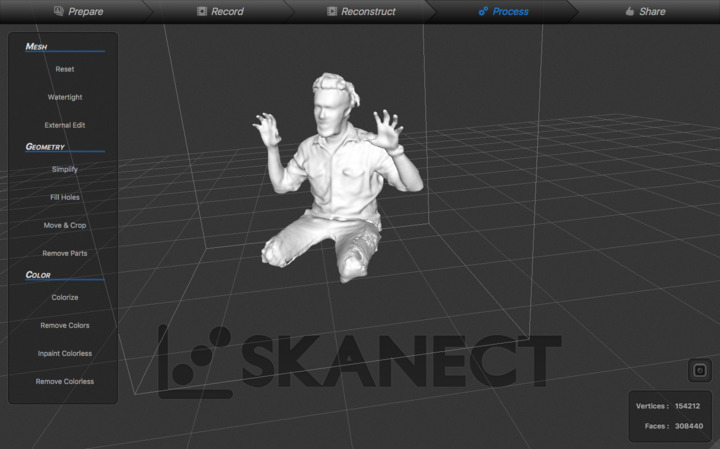The image size is (720, 449).
Task: Click Colorize under Color
Action: (x=65, y=297)
